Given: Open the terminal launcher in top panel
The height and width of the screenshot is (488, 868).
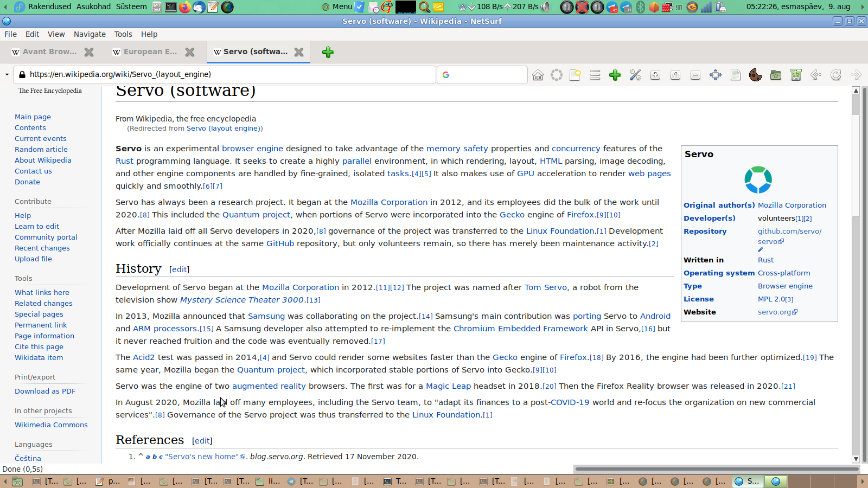Looking at the screenshot, I should point(171,7).
